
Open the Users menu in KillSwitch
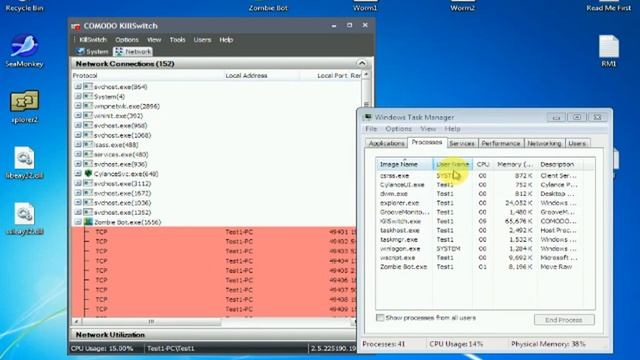pos(202,40)
